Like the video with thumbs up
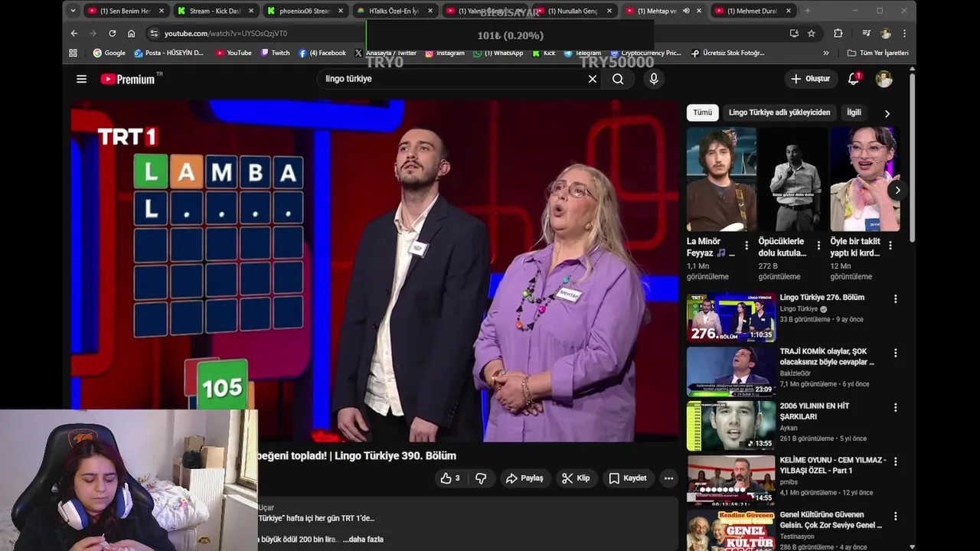The height and width of the screenshot is (551, 980). (x=450, y=478)
